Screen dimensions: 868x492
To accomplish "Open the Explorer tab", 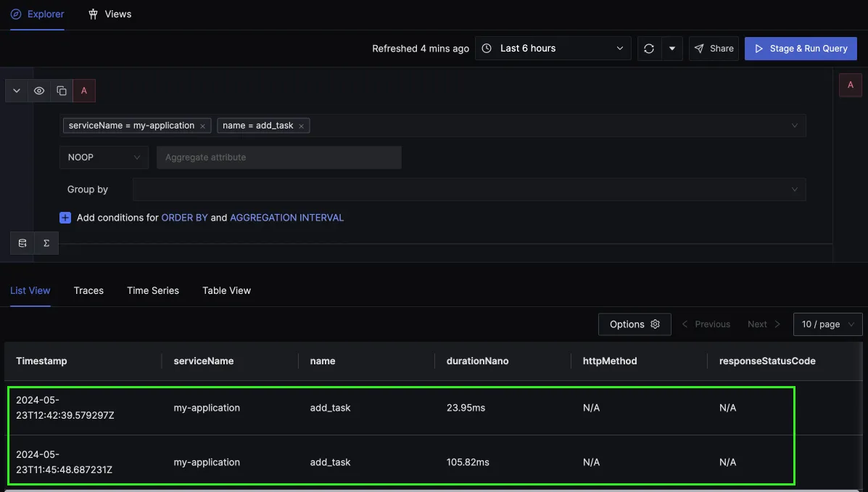I will 37,15.
